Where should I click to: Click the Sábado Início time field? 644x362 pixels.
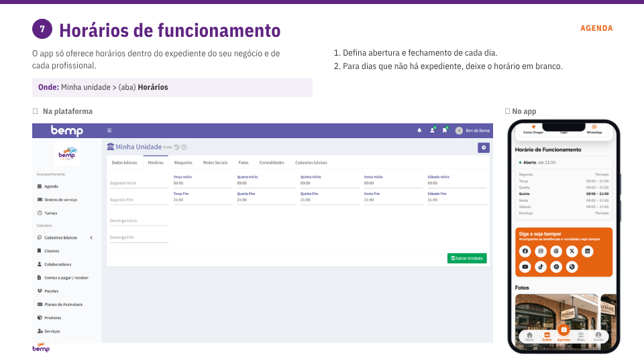(457, 182)
